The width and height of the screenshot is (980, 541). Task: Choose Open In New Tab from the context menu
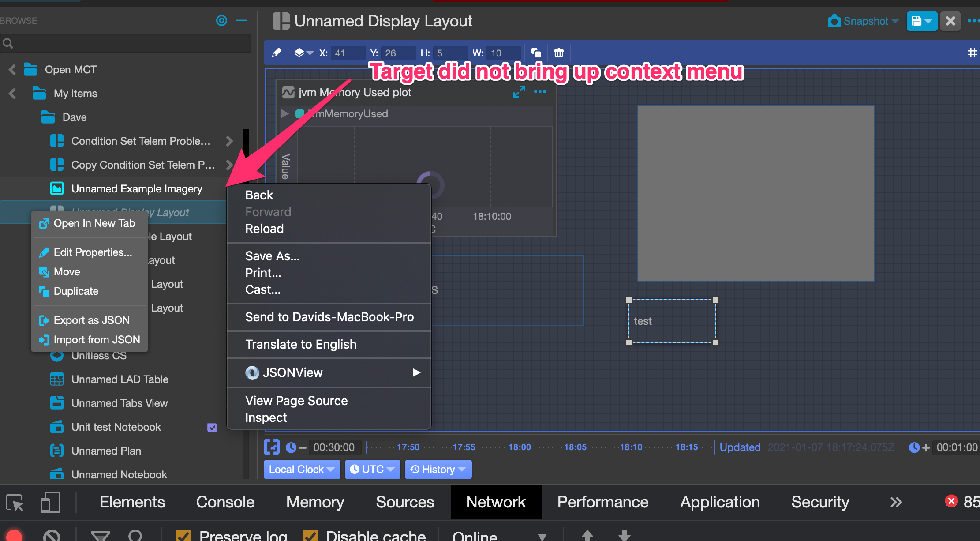point(94,223)
